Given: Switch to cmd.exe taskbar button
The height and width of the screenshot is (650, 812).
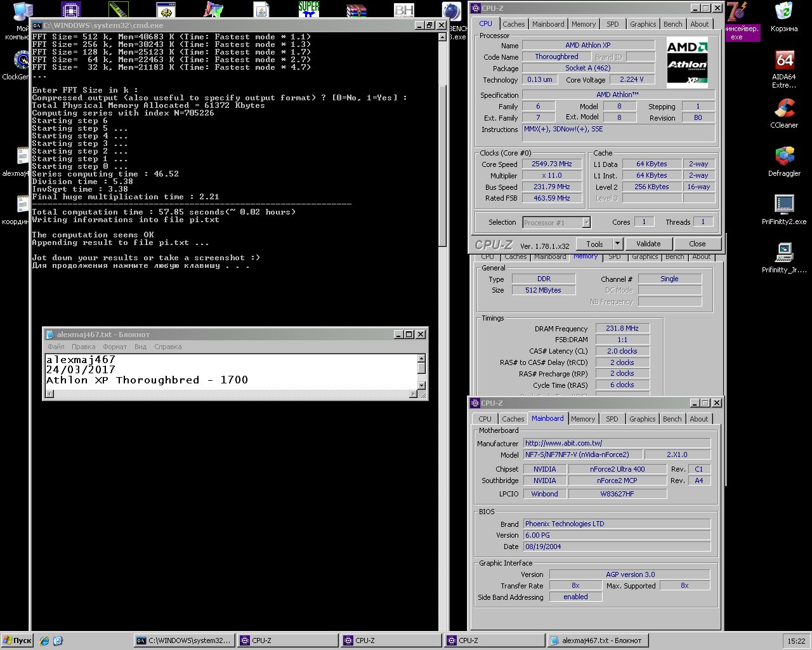Looking at the screenshot, I should 185,640.
